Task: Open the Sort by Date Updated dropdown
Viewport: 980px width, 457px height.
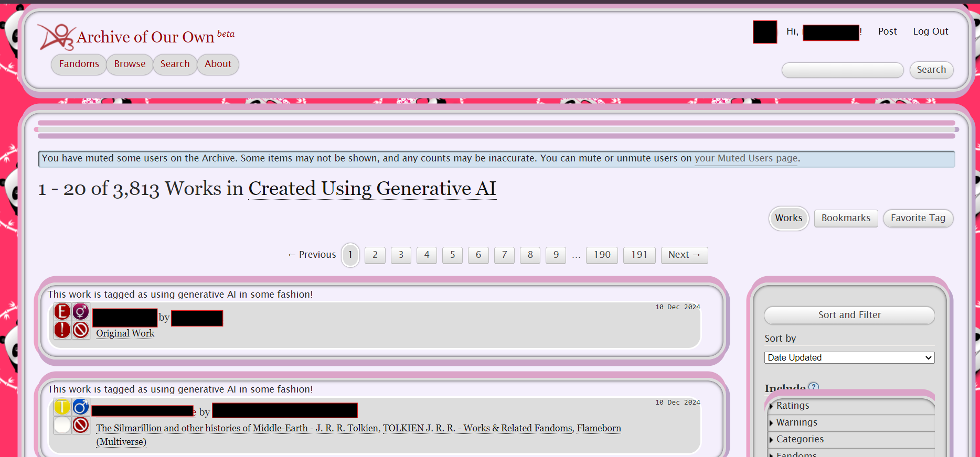Action: (849, 357)
